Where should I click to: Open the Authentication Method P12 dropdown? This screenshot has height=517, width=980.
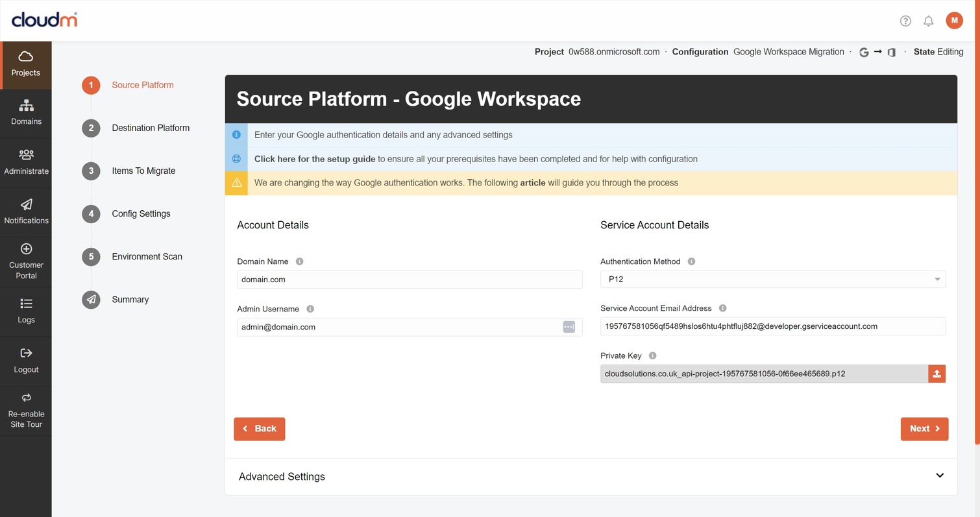coord(773,279)
